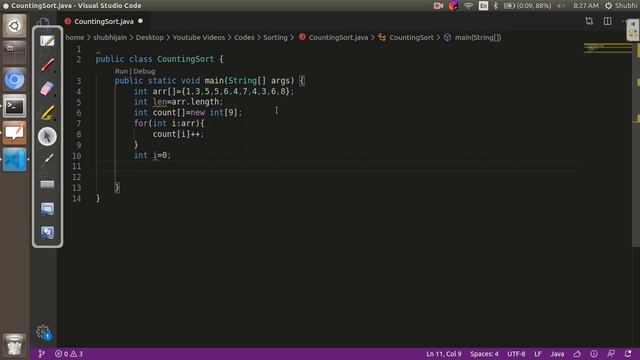Click the screen recorder tray indicator
The image size is (640, 360).
coord(438,6)
